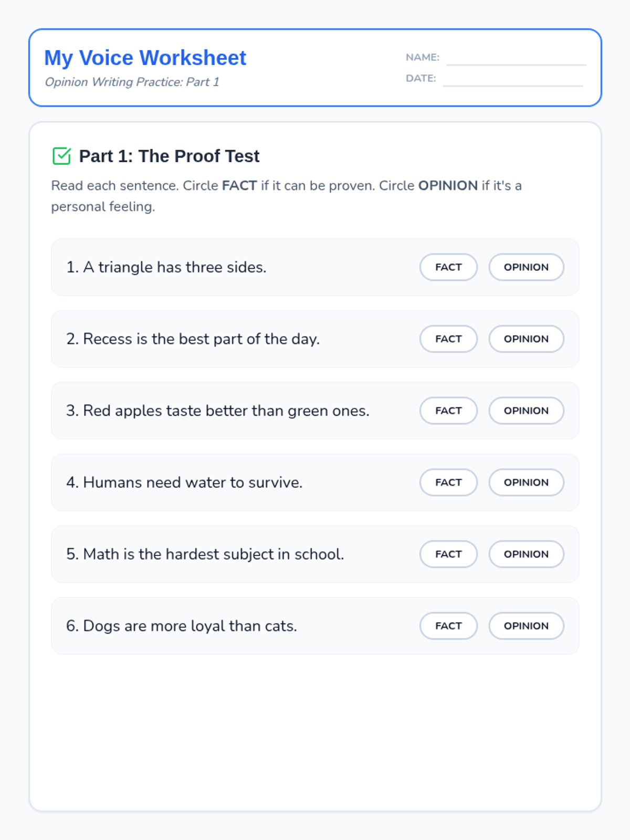This screenshot has height=840, width=630.
Task: Click the My Voice Worksheet title
Action: [x=145, y=58]
